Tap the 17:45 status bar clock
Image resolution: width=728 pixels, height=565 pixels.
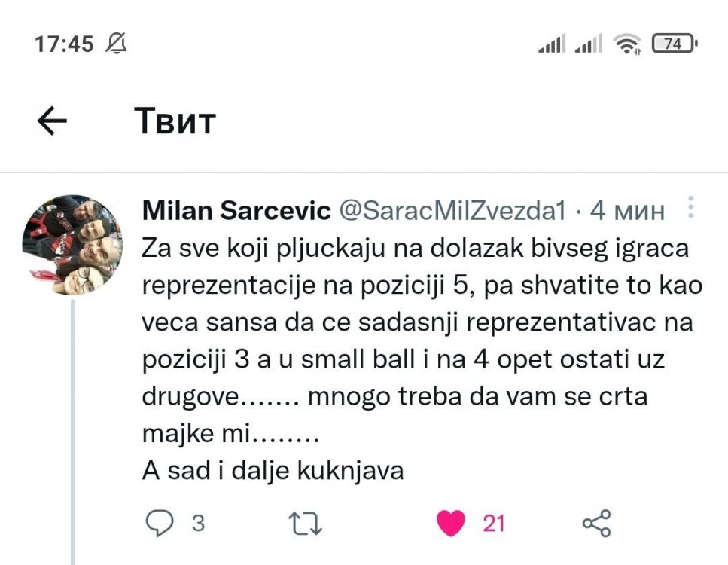click(64, 44)
